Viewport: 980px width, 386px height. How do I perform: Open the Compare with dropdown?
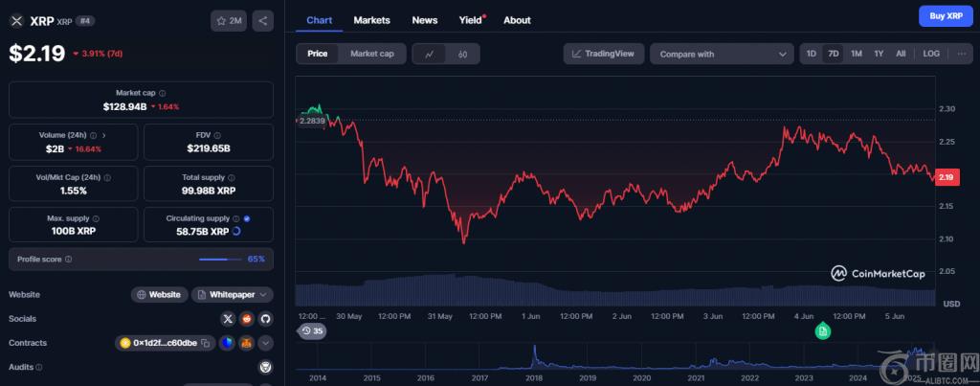pyautogui.click(x=722, y=55)
